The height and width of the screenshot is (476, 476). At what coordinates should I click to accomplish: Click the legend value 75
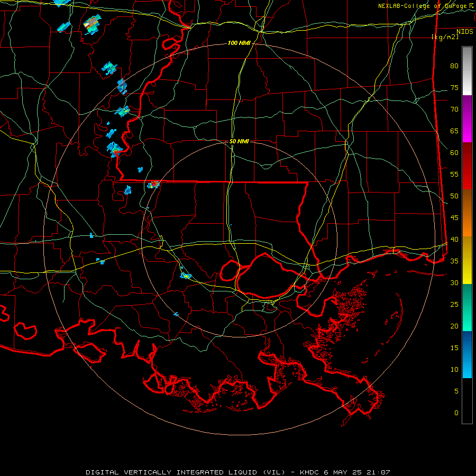click(454, 87)
